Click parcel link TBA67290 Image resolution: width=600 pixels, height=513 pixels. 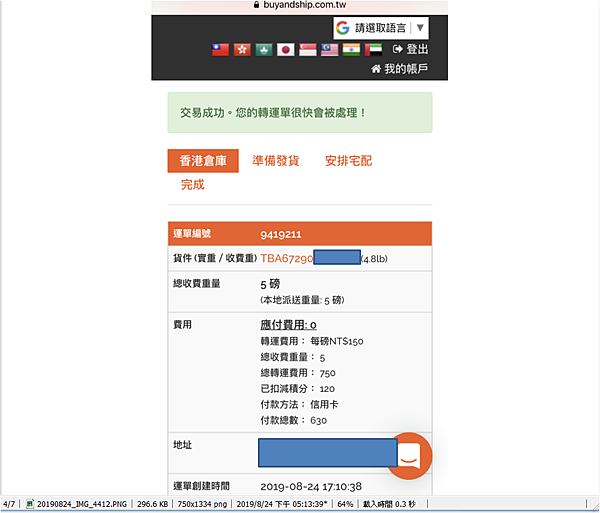click(287, 259)
